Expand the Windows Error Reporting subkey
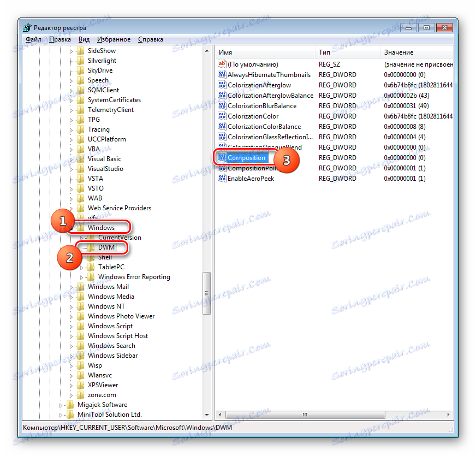This screenshot has height=455, width=476. point(81,277)
